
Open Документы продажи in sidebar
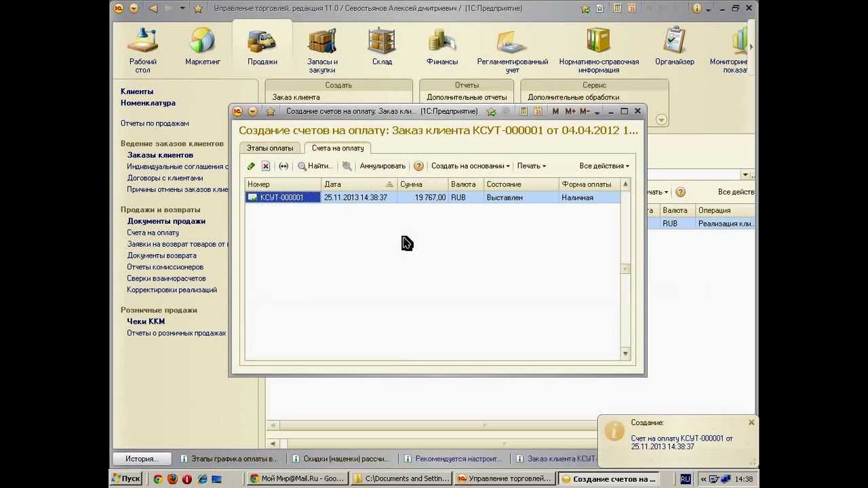coord(166,221)
